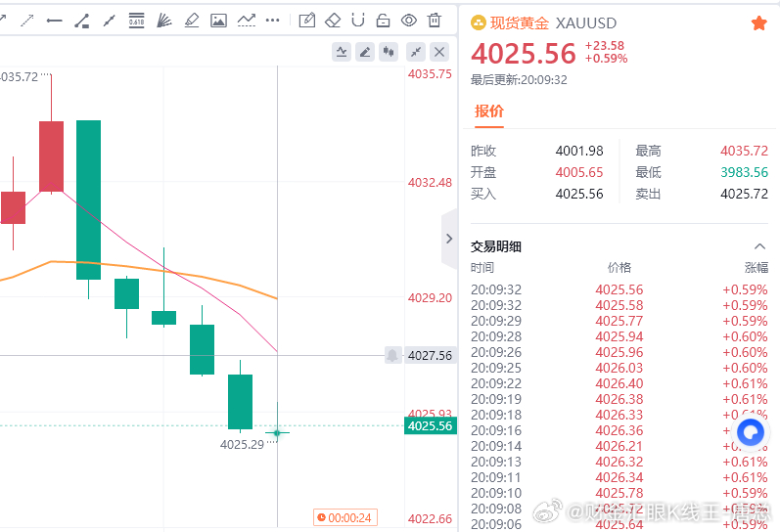The height and width of the screenshot is (532, 780).
Task: Click the 最低 value 3983.56
Action: 744,172
